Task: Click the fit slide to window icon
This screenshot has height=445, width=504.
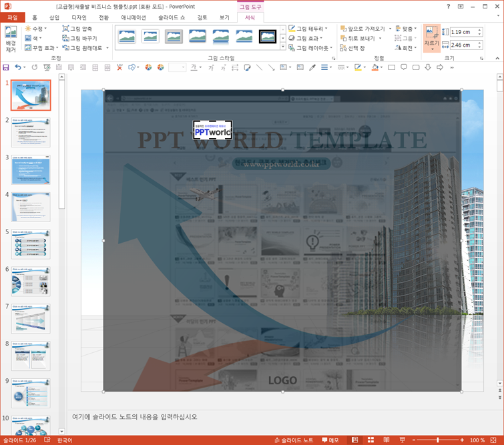Action: point(493,440)
